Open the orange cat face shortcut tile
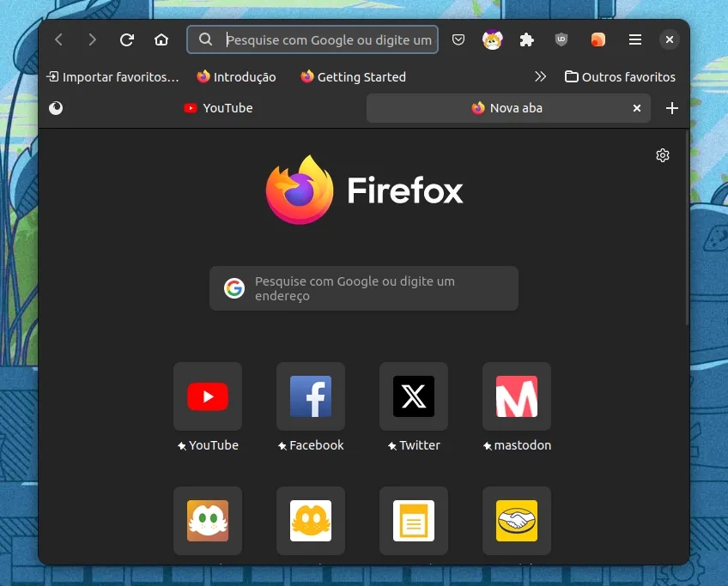728x586 pixels. [311, 521]
